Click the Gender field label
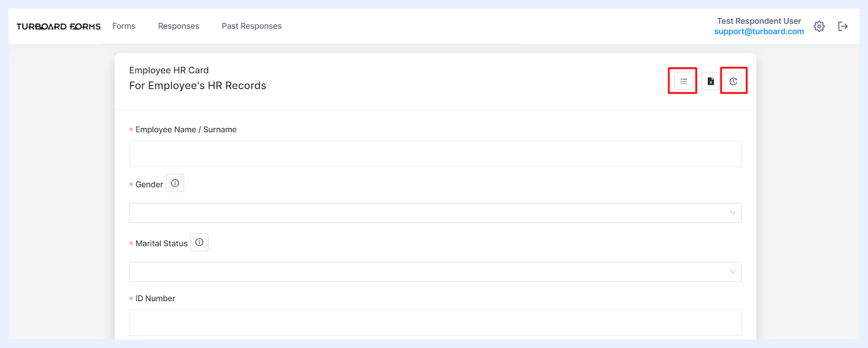The width and height of the screenshot is (868, 348). pos(149,185)
